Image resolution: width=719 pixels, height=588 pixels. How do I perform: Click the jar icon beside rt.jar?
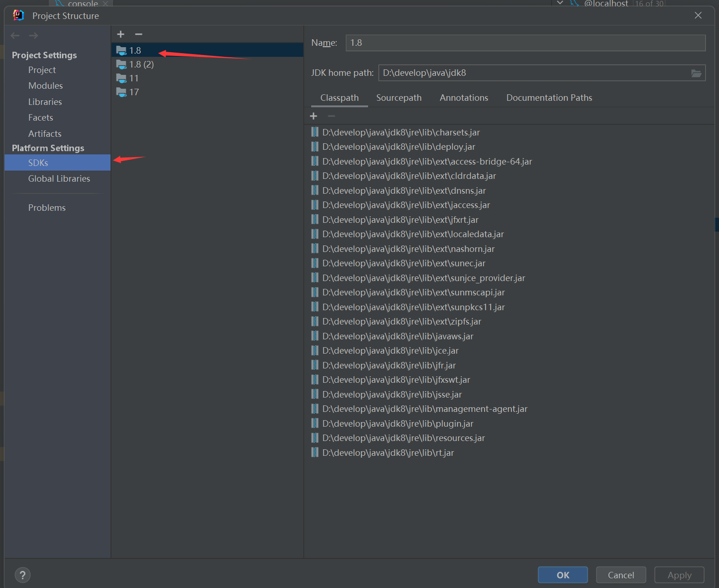[315, 453]
